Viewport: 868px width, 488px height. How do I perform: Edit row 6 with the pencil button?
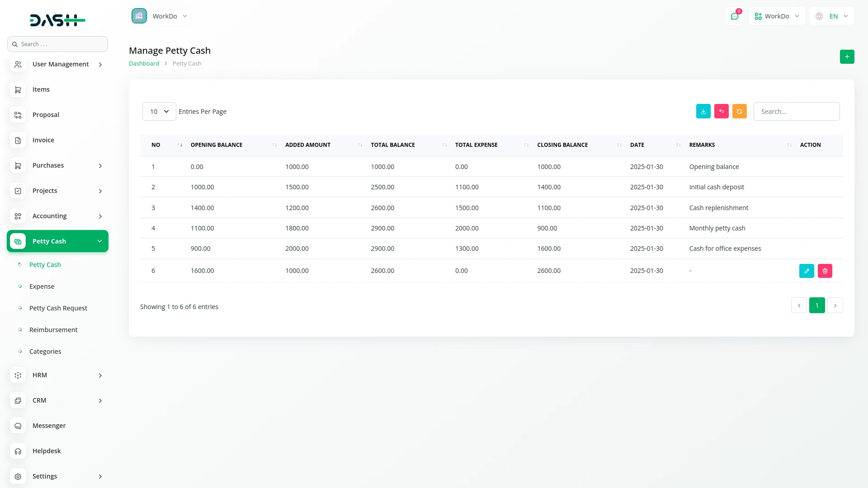(x=807, y=271)
